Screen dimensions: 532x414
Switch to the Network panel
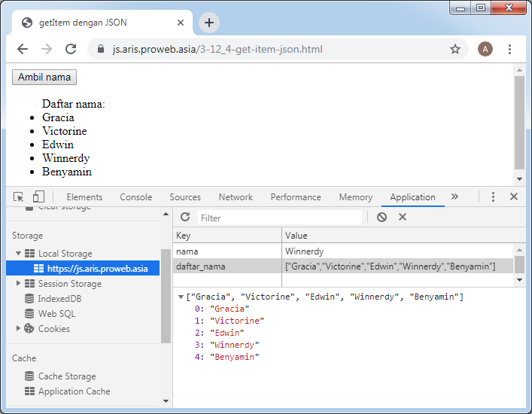[236, 197]
